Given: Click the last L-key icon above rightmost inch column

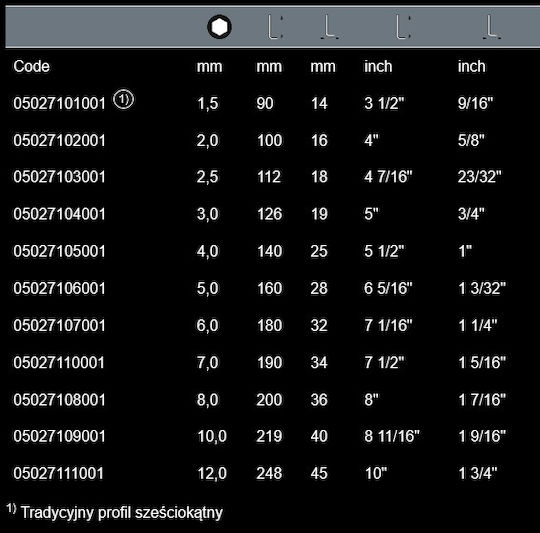Looking at the screenshot, I should pos(492,27).
